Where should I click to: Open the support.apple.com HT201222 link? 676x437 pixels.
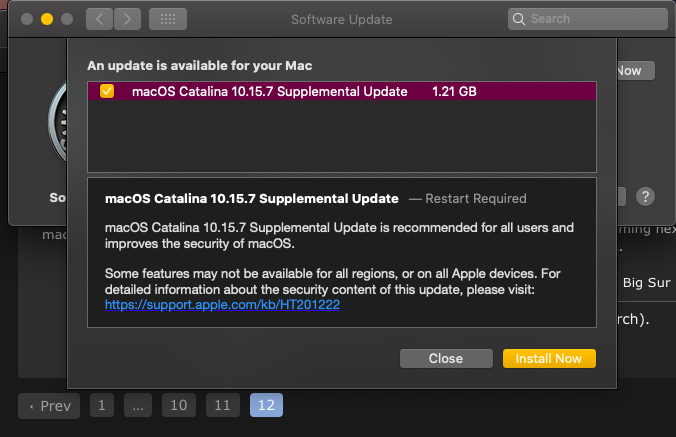point(222,305)
